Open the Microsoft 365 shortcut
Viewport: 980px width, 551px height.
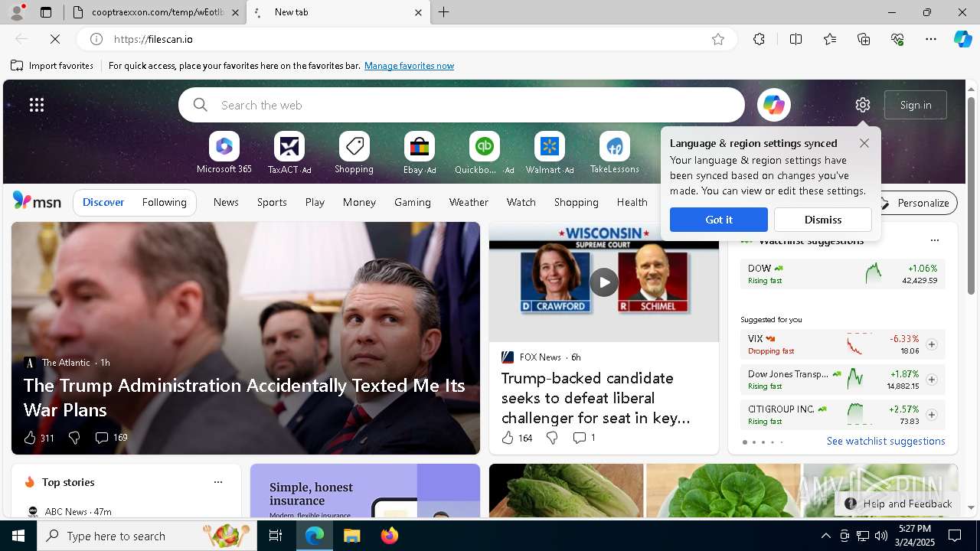224,153
